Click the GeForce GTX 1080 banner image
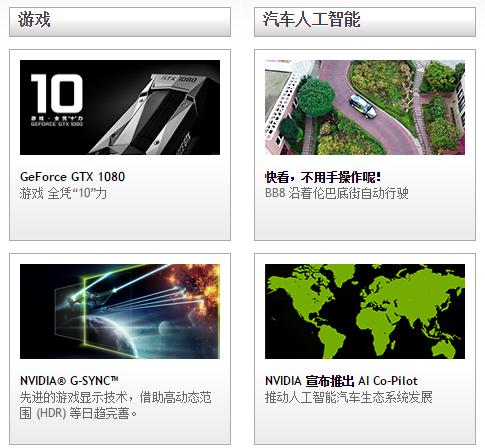Viewport: 485px width, 448px height. 120,107
